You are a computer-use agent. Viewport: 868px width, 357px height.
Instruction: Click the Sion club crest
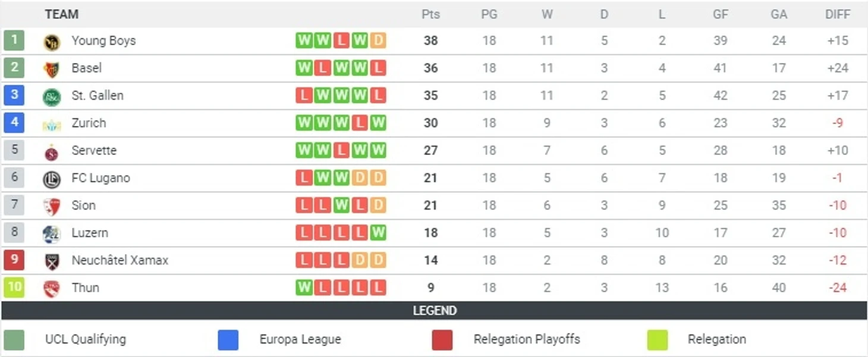point(52,206)
